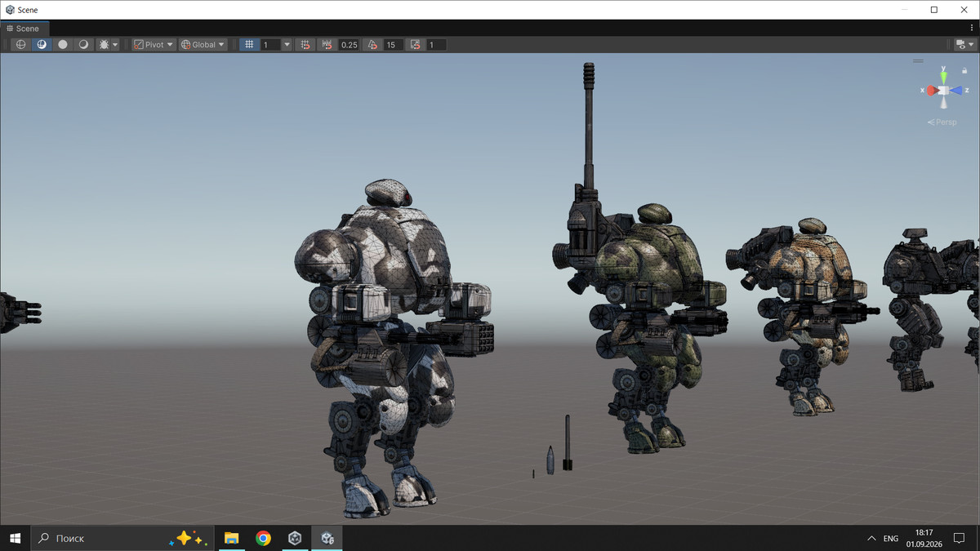This screenshot has width=980, height=551.
Task: Edit the grid size field showing 1
Action: 270,45
